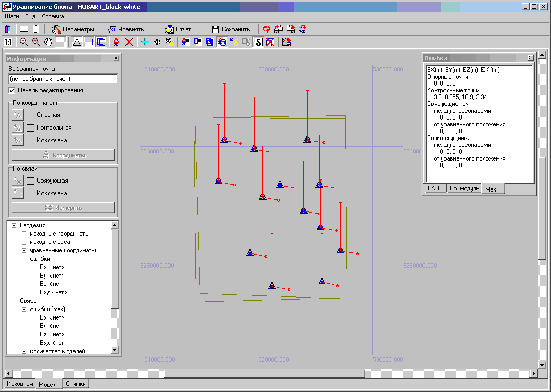
Task: Click the triangle points display icon
Action: [77, 42]
